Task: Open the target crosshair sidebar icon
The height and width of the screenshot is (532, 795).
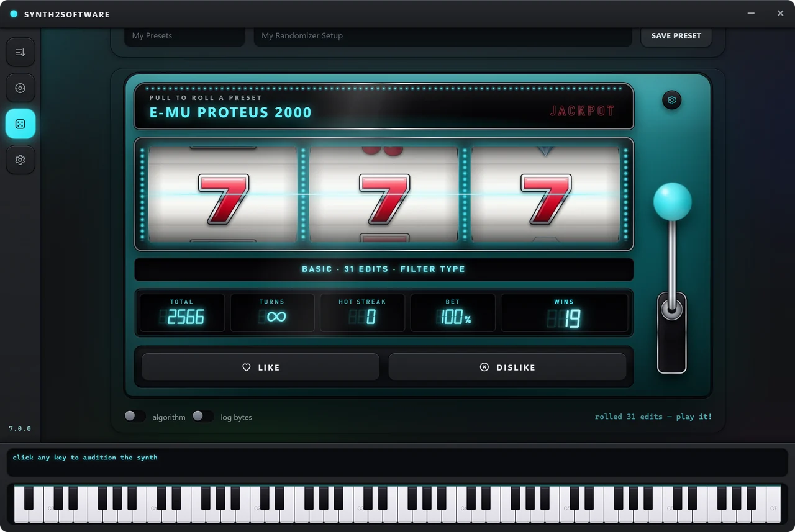Action: click(20, 88)
